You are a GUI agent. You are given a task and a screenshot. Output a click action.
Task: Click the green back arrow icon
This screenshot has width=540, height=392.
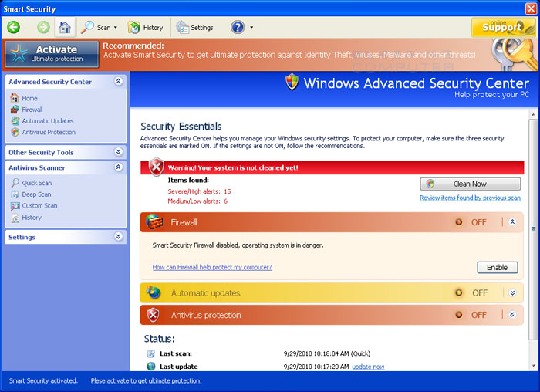(14, 27)
